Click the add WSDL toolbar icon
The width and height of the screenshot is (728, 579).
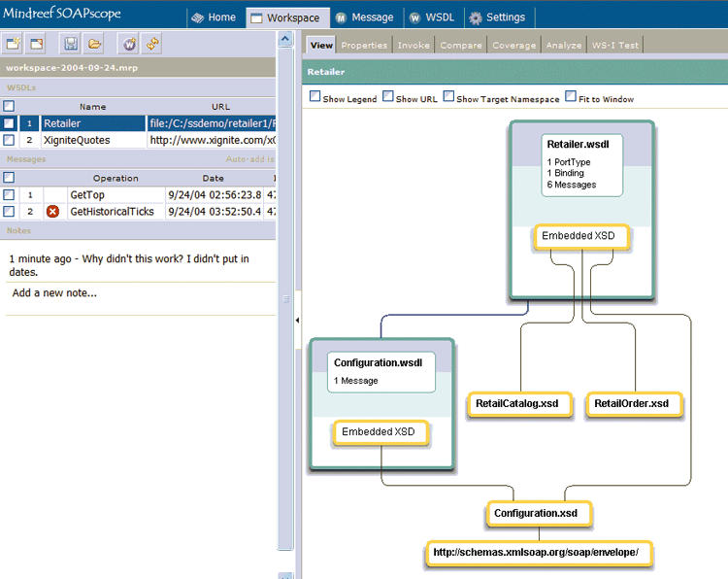pyautogui.click(x=128, y=44)
